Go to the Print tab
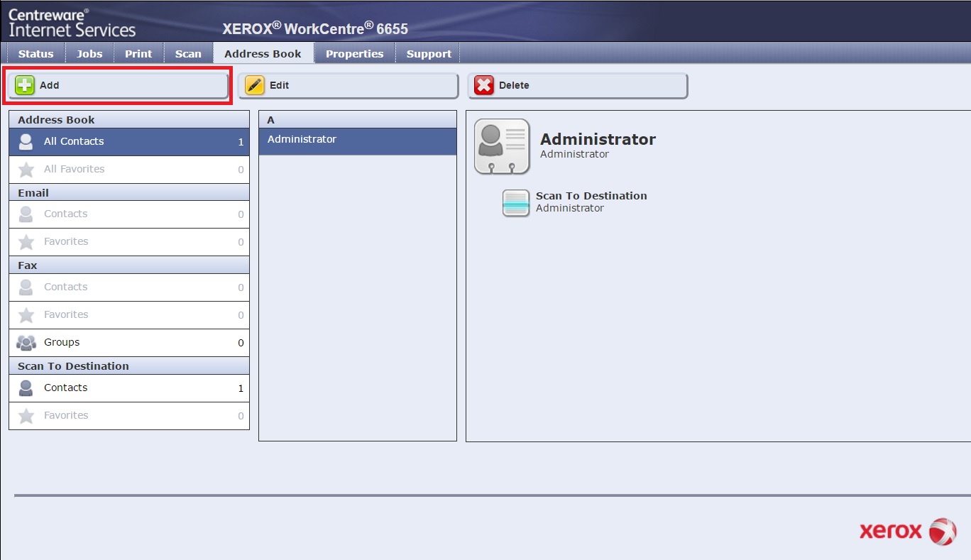Viewport: 971px width, 560px height. point(138,54)
